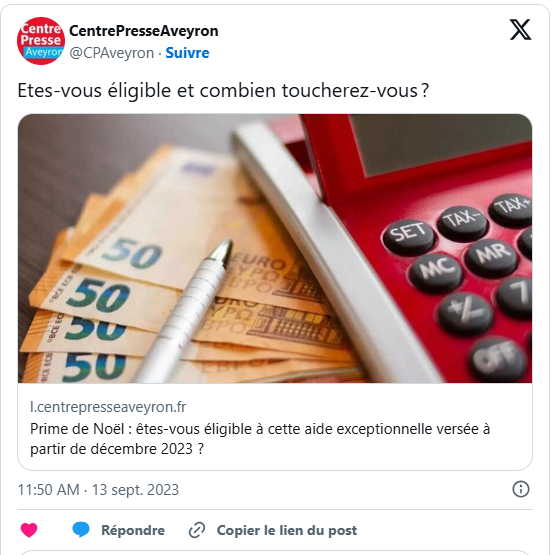
Task: Click the article card's second headline line
Action: click(117, 449)
